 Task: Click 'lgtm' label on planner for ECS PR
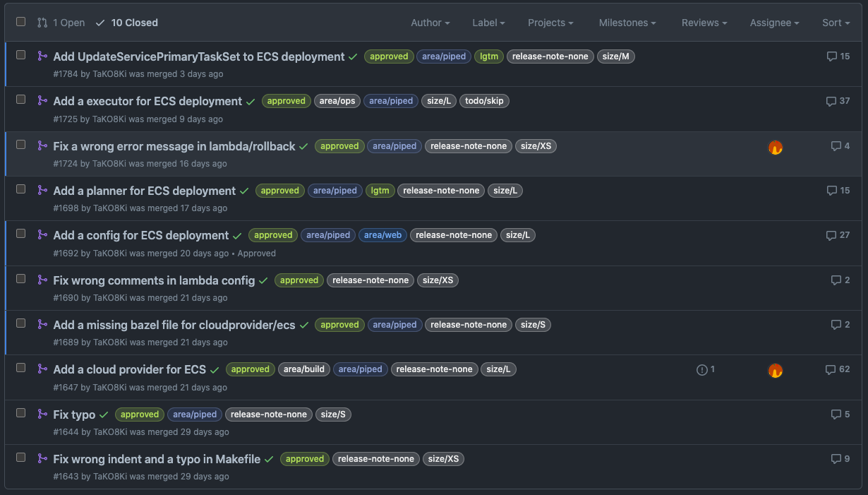click(x=380, y=191)
